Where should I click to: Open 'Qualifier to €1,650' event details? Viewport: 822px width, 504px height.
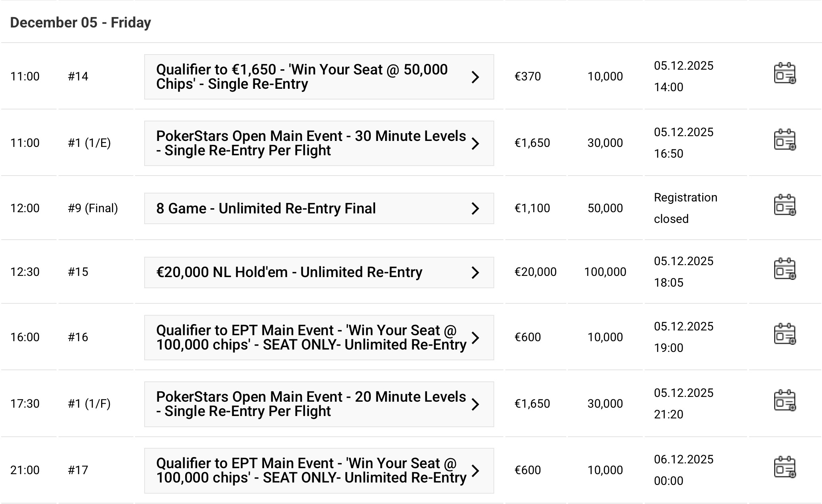click(303, 77)
